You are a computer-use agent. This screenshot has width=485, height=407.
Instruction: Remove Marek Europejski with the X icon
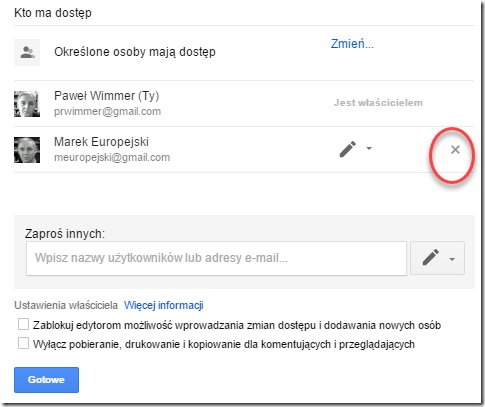455,150
